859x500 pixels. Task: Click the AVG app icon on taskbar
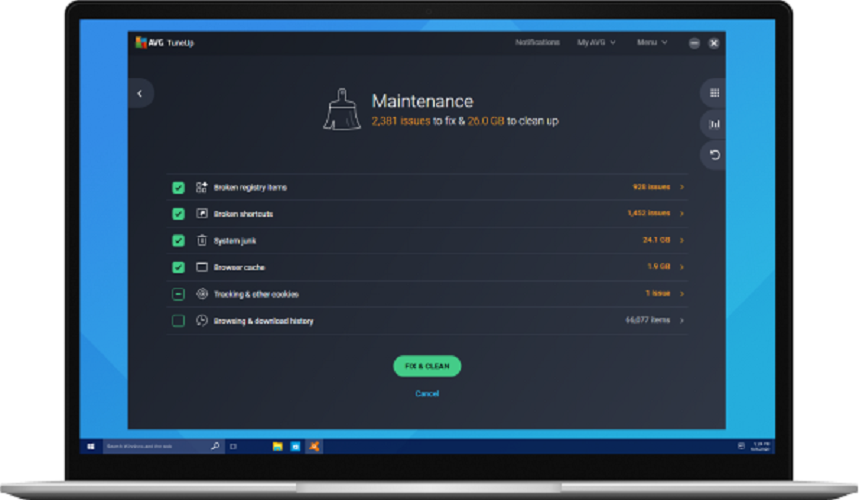point(314,446)
